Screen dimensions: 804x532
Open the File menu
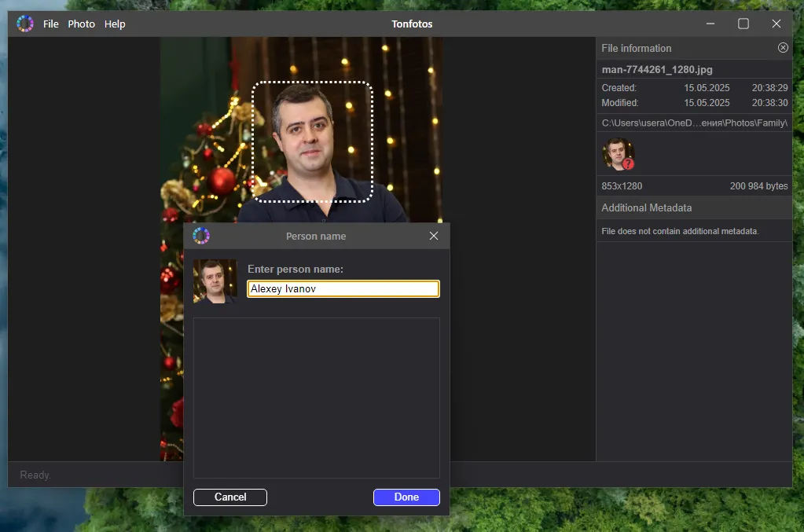[51, 24]
